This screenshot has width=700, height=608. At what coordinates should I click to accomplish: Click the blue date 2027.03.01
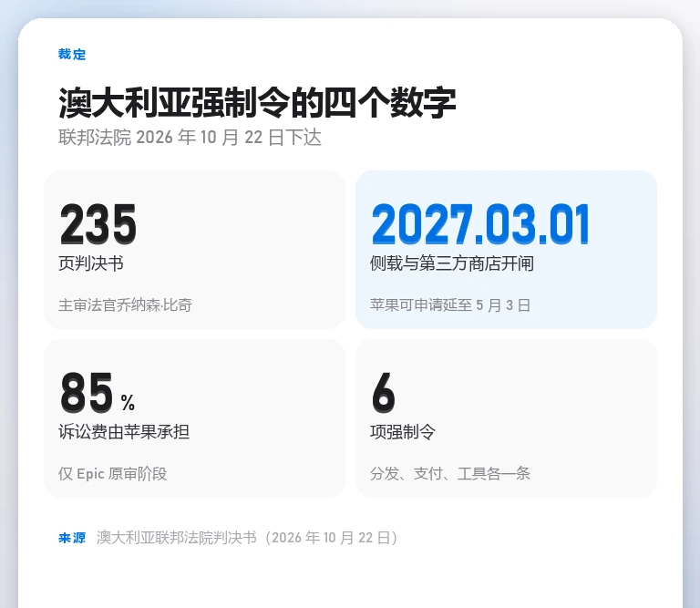(x=480, y=223)
